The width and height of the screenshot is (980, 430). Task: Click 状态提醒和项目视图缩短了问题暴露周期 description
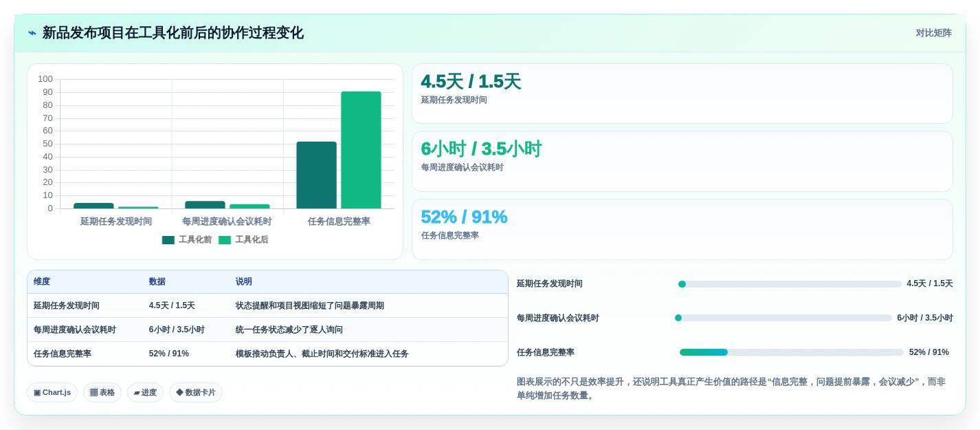310,305
